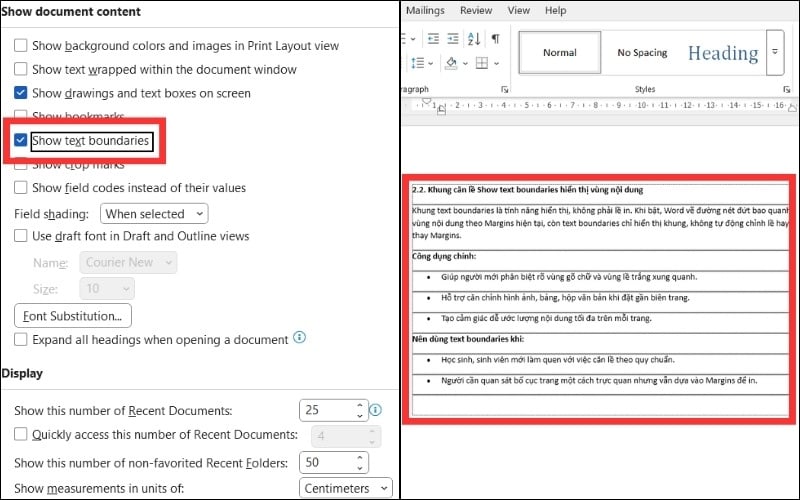Click the Decrease Indent icon

coord(433,39)
